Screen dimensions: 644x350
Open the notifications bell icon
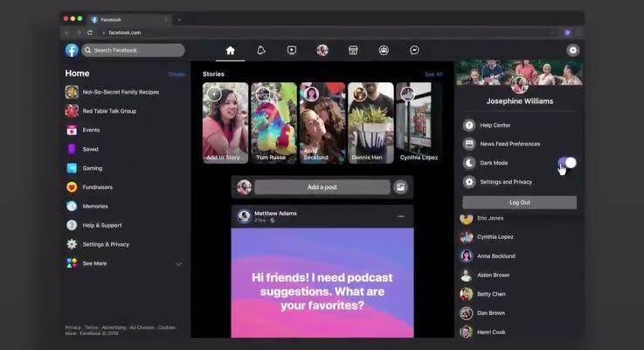[260, 51]
